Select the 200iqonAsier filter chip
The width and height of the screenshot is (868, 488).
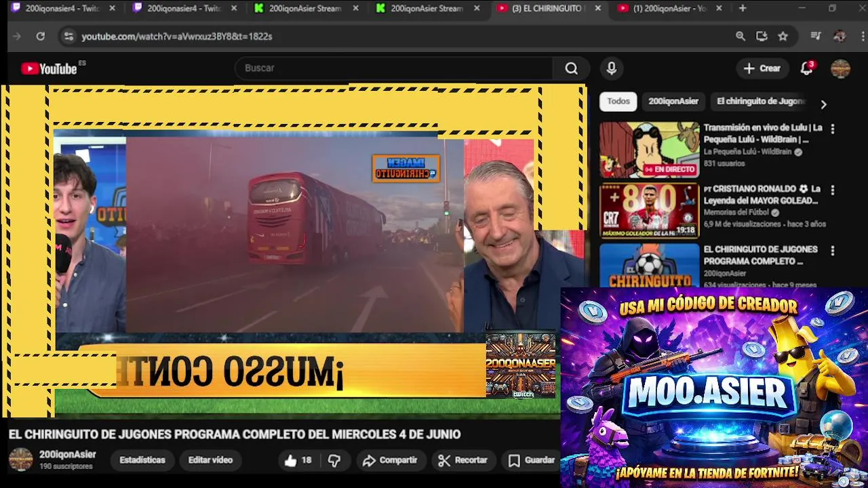tap(673, 101)
